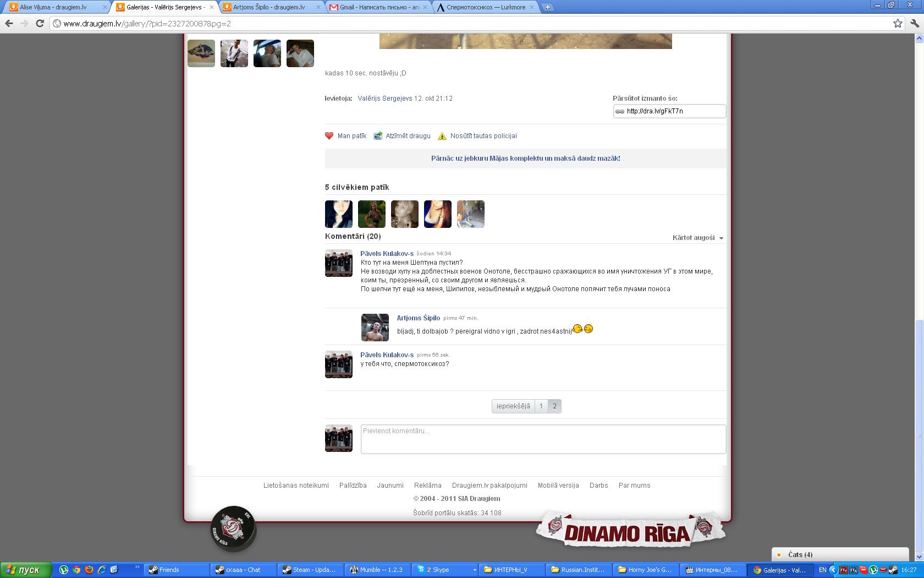Go back to the previous page
This screenshot has height=578, width=924.
tap(9, 24)
